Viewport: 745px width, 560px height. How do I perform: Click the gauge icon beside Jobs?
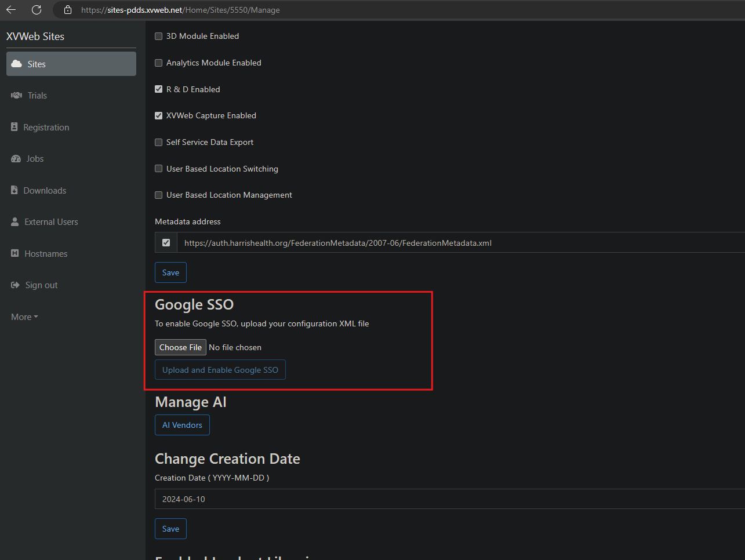(16, 159)
